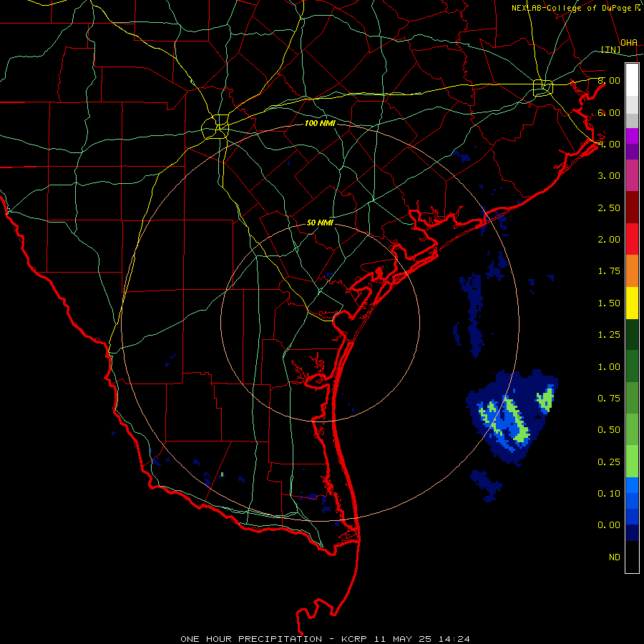
Task: Click the 2.00 legend value
Action: click(x=609, y=240)
